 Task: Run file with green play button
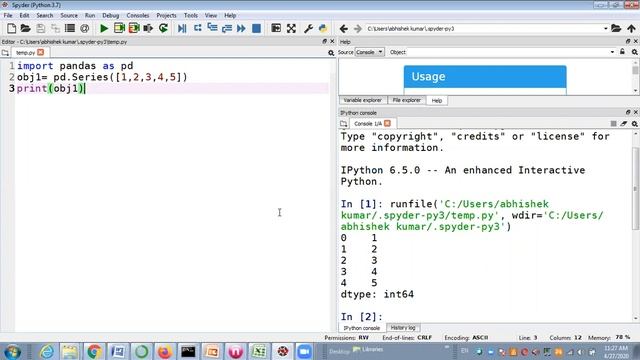point(104,28)
